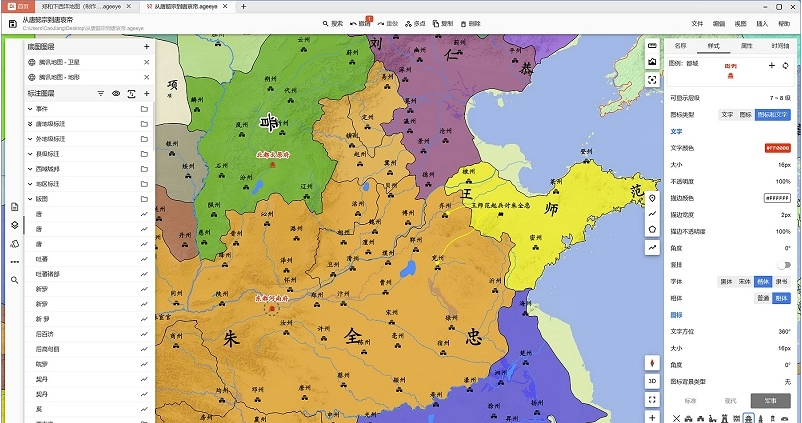Screen dimensions: 802x423
Task: Open the 帮助 menu
Action: [784, 24]
